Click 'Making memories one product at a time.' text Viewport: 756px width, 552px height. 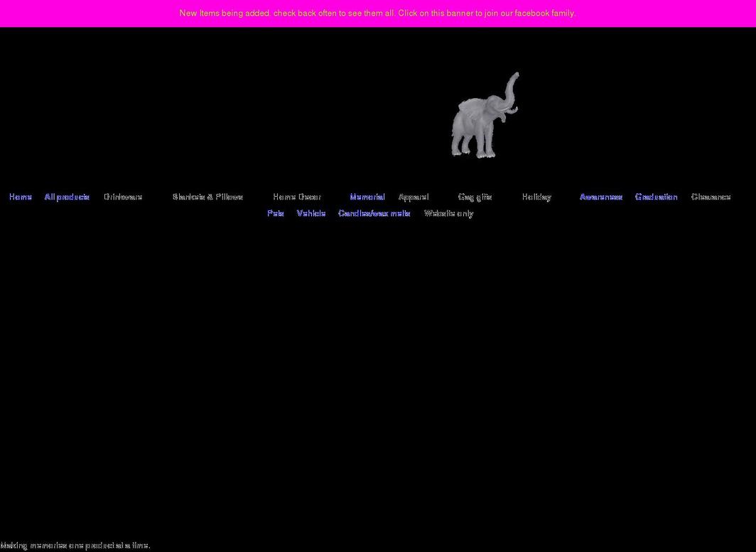75,545
